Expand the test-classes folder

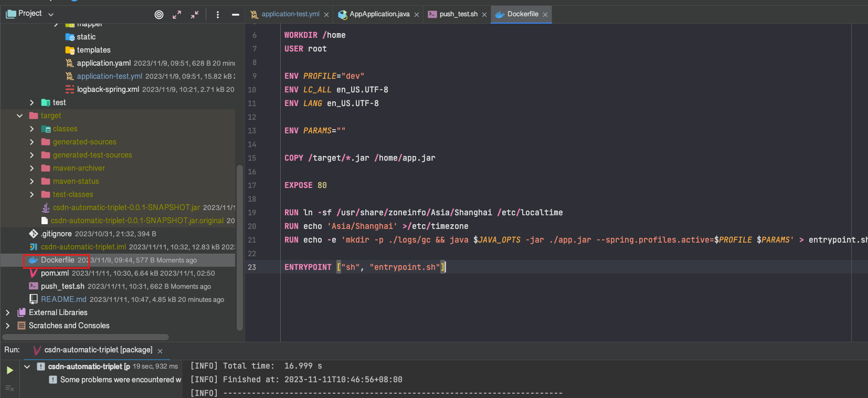pyautogui.click(x=32, y=194)
